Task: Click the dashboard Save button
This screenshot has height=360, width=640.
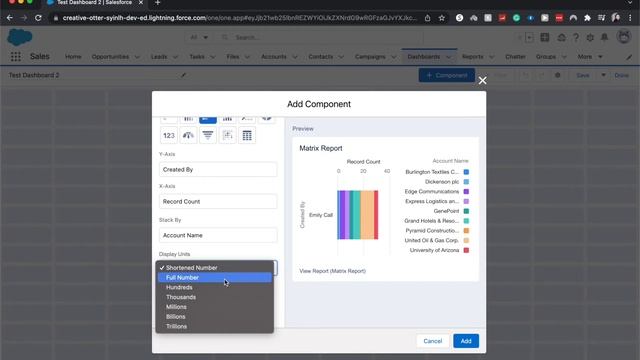Action: (582, 75)
